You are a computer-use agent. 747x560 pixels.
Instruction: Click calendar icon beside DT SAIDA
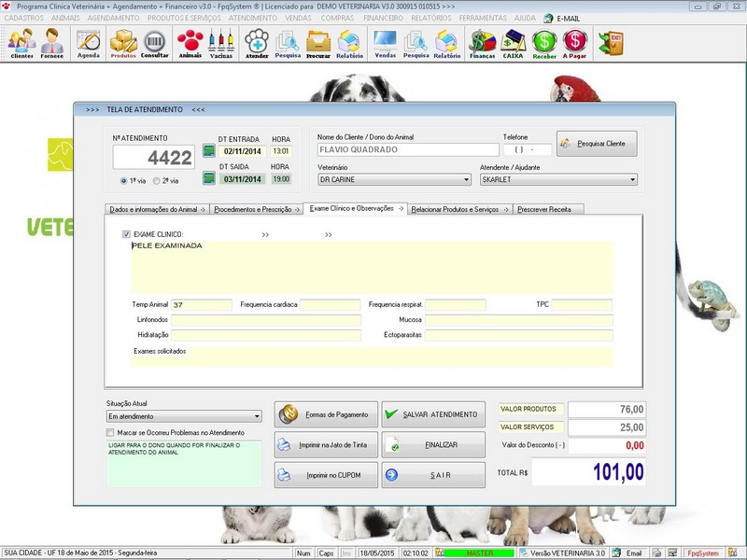coord(208,178)
